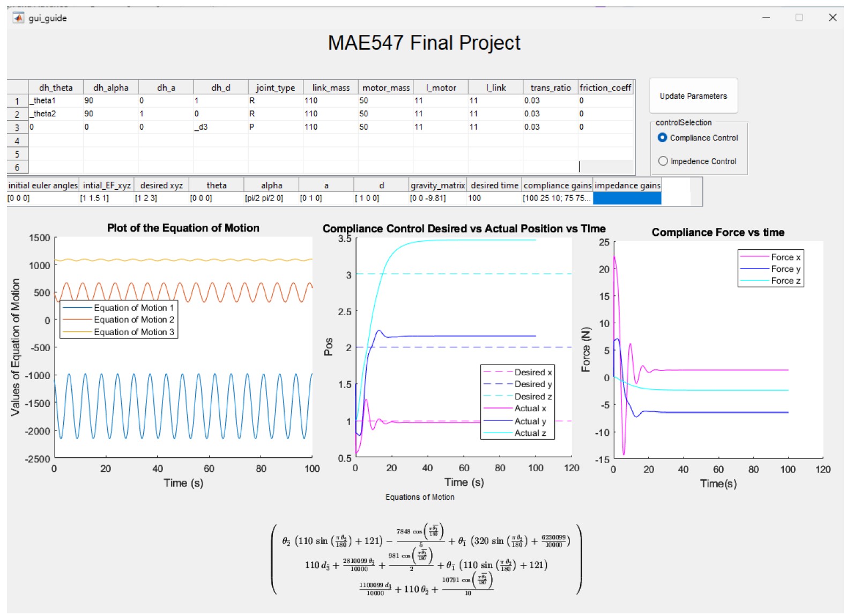Click the Compliance Force vs time plot title
Viewport: 846px width, 616px height.
718,232
